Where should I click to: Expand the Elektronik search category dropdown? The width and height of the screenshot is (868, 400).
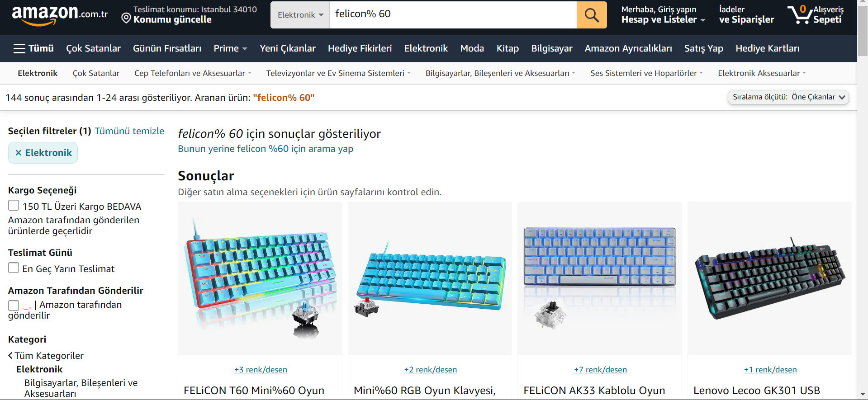(x=300, y=15)
